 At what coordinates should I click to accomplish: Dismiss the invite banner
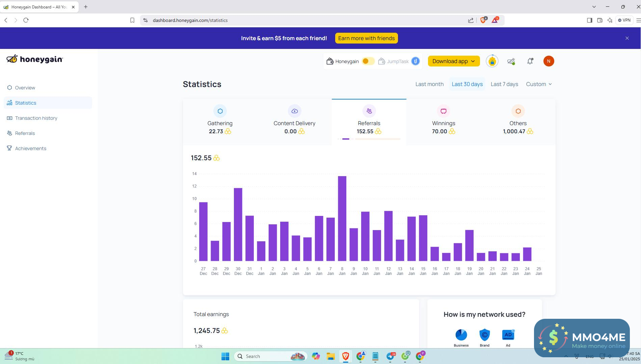pos(627,38)
